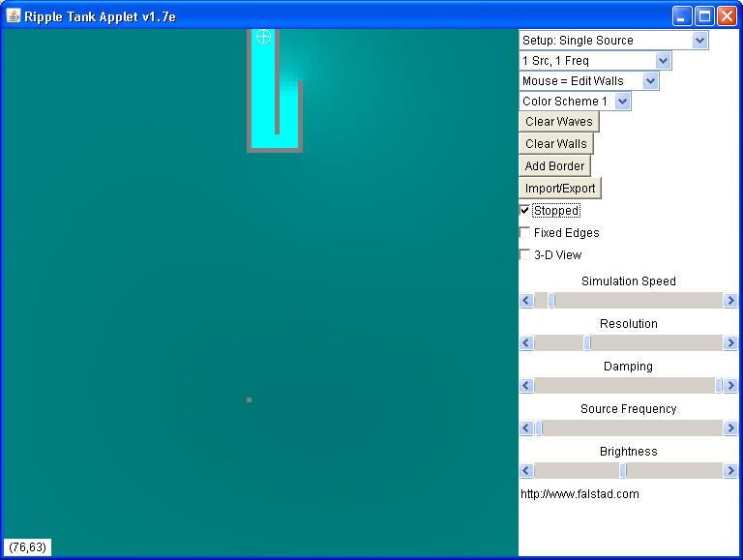This screenshot has height=560, width=743.
Task: Click Brightness right arrow
Action: click(x=730, y=471)
